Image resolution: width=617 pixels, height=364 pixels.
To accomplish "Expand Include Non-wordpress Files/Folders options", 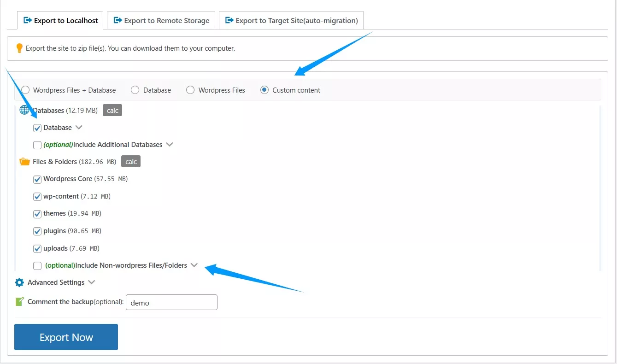I will click(194, 265).
